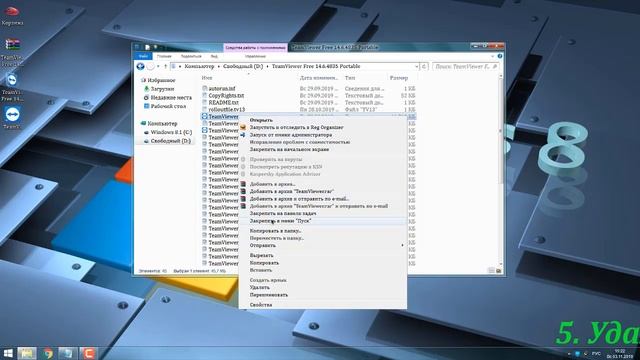Select 'Компьютер' in the navigation pane
Viewport: 640px width, 360px height.
(x=162, y=123)
